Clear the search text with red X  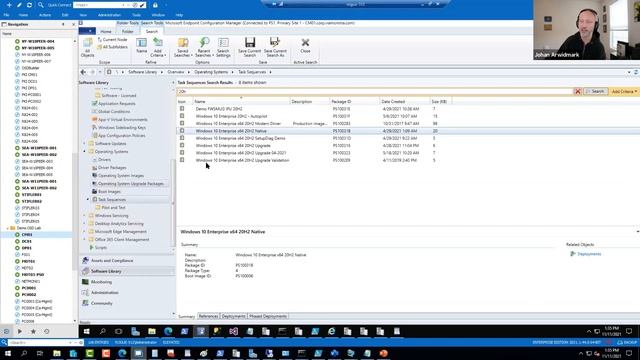[x=578, y=91]
